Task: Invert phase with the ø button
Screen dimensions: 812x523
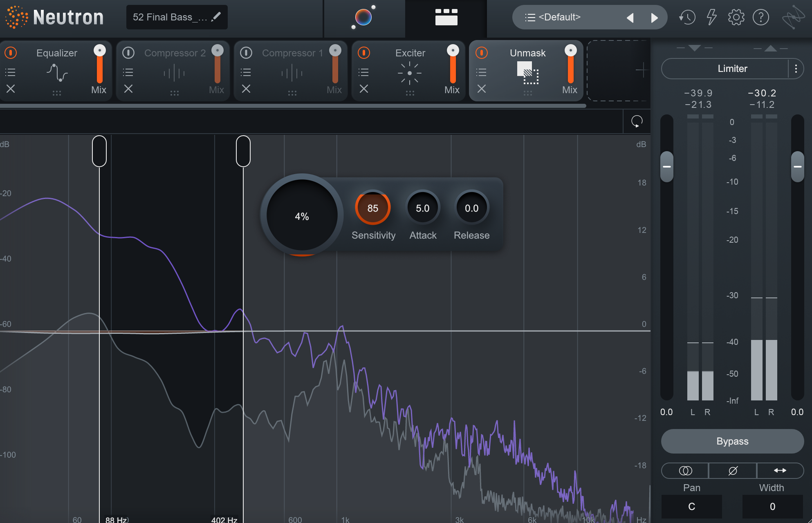Action: 733,471
